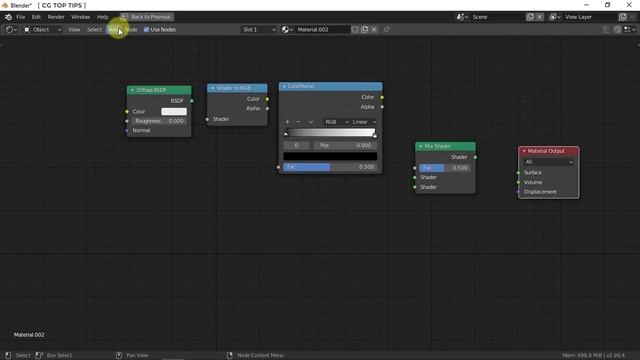Click the Blender logo icon in menu bar

[8, 17]
